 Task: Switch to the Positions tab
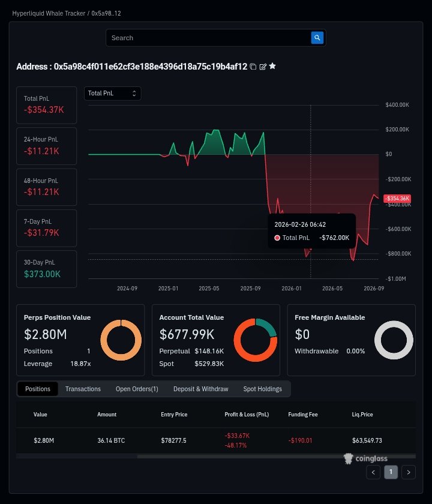click(x=38, y=389)
